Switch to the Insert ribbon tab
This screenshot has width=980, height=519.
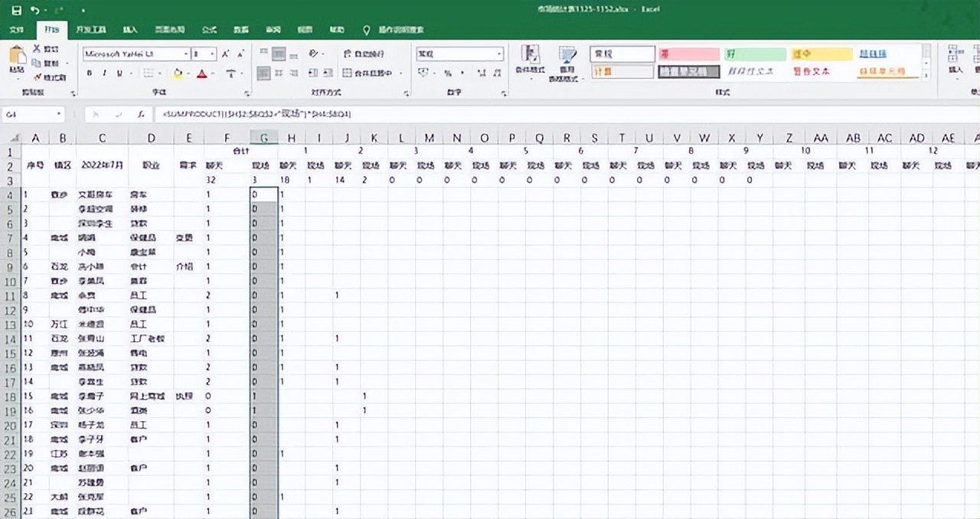(x=130, y=30)
